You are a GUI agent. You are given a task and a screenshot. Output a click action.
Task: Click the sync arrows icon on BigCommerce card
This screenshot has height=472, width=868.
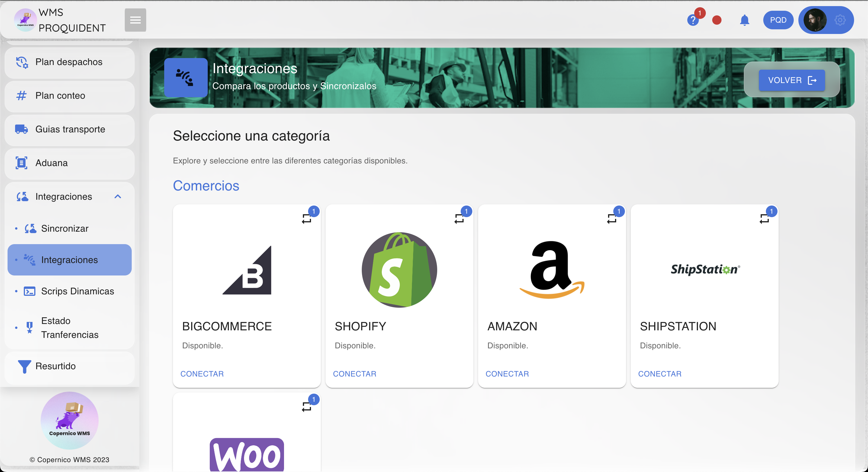point(307,219)
